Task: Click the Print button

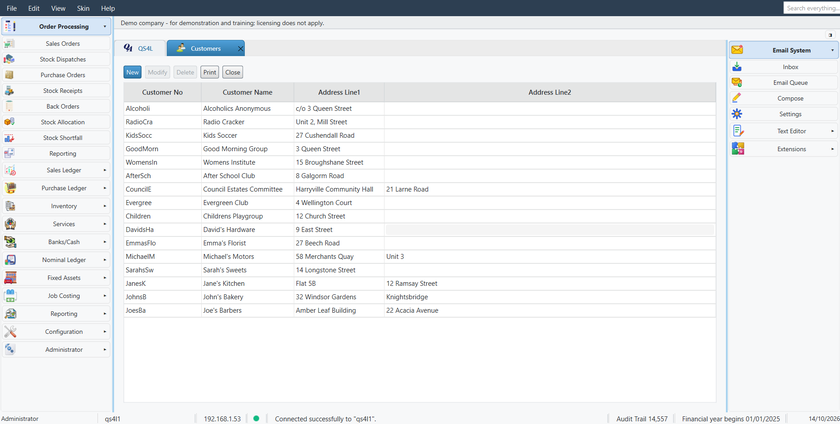Action: click(210, 72)
